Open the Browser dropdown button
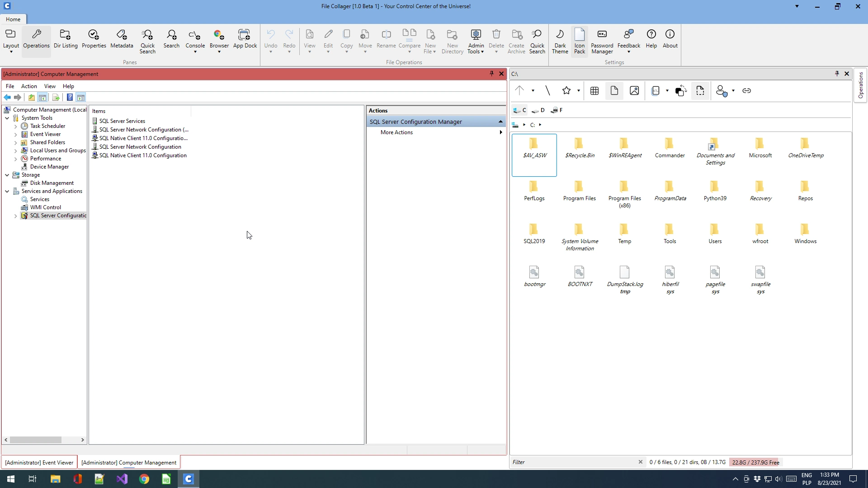This screenshot has height=488, width=868. pos(219,41)
